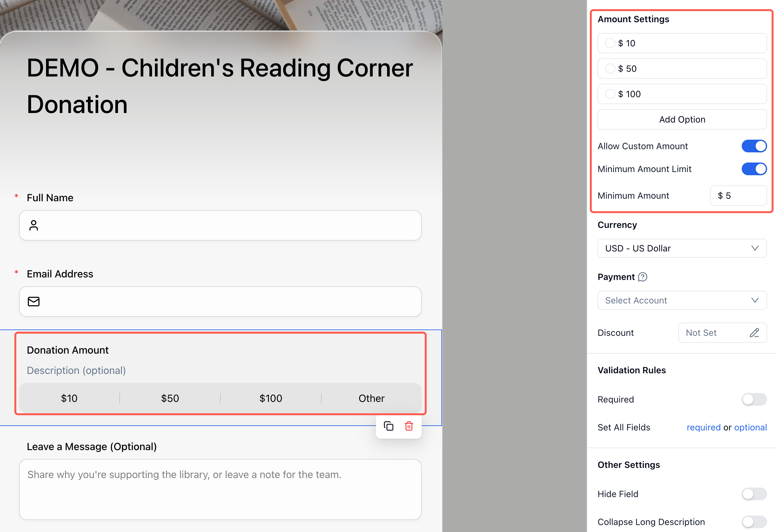
Task: Choose the Other donation amount
Action: tap(371, 398)
